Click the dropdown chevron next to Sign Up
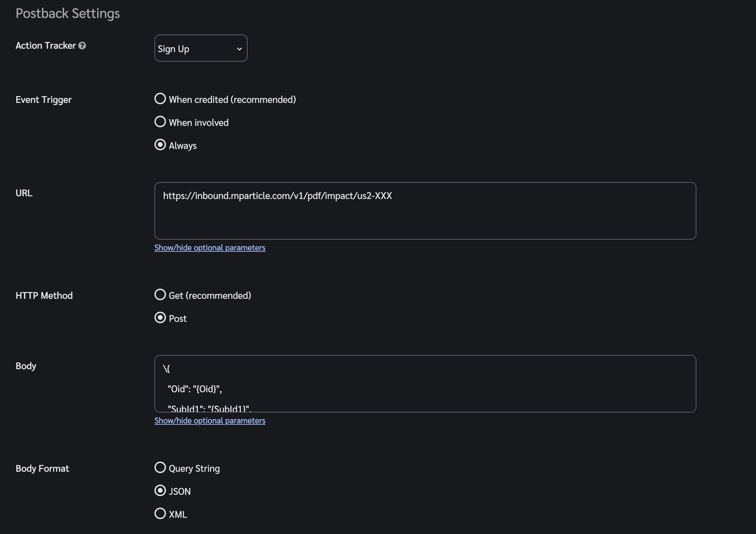 tap(239, 49)
